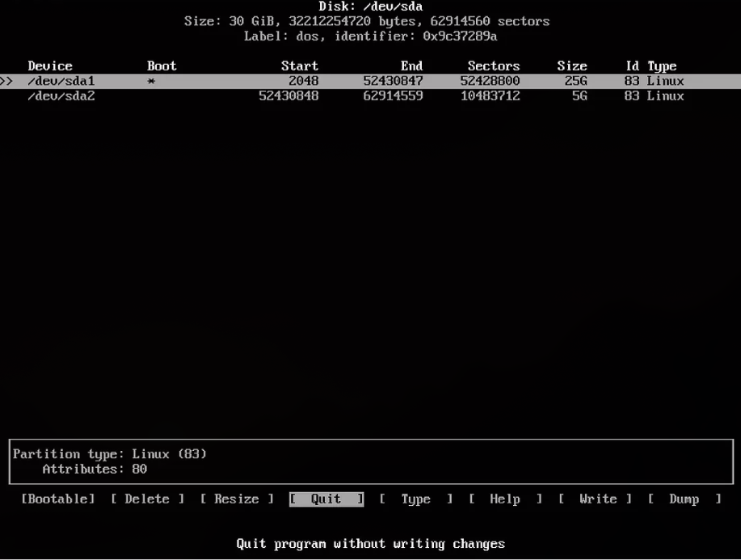Select the Bootable menu option

(x=57, y=499)
